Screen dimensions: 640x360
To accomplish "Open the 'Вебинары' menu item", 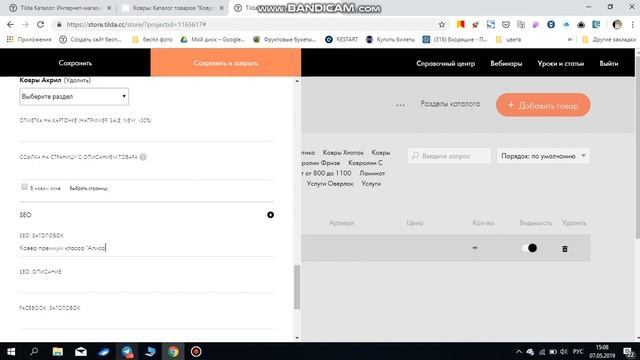I will click(506, 63).
